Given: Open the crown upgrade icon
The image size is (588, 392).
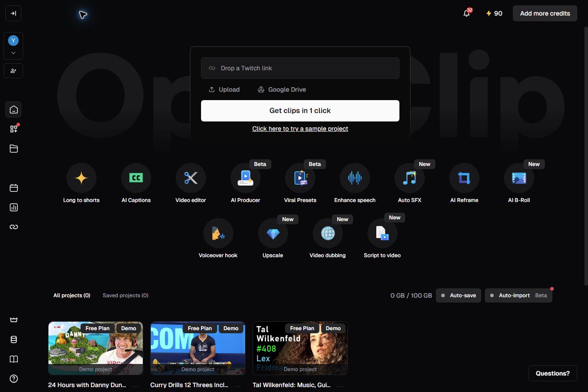Looking at the screenshot, I should coord(14,320).
